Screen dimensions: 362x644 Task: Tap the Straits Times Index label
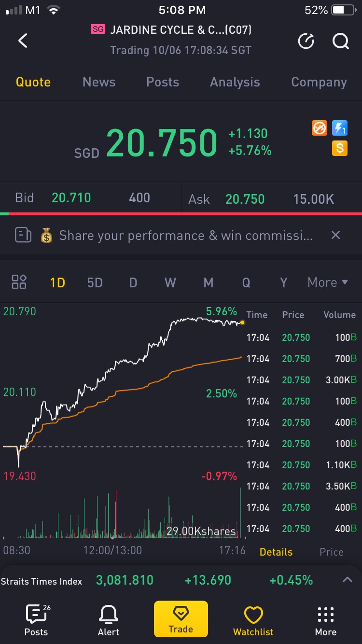pyautogui.click(x=42, y=581)
